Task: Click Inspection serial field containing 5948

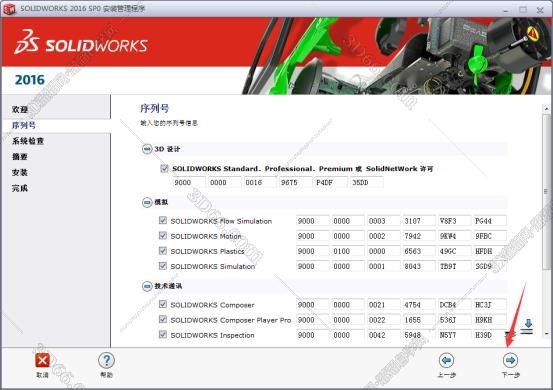Action: click(x=419, y=335)
